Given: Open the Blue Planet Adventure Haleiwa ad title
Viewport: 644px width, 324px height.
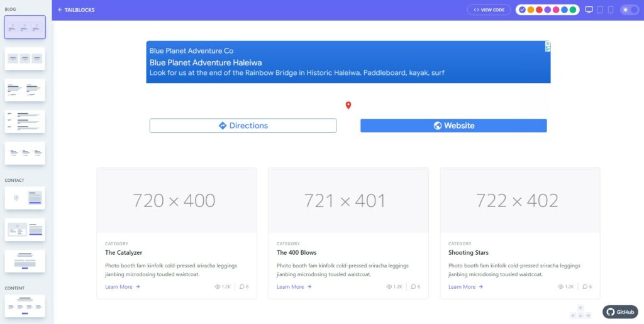Looking at the screenshot, I should [x=206, y=62].
